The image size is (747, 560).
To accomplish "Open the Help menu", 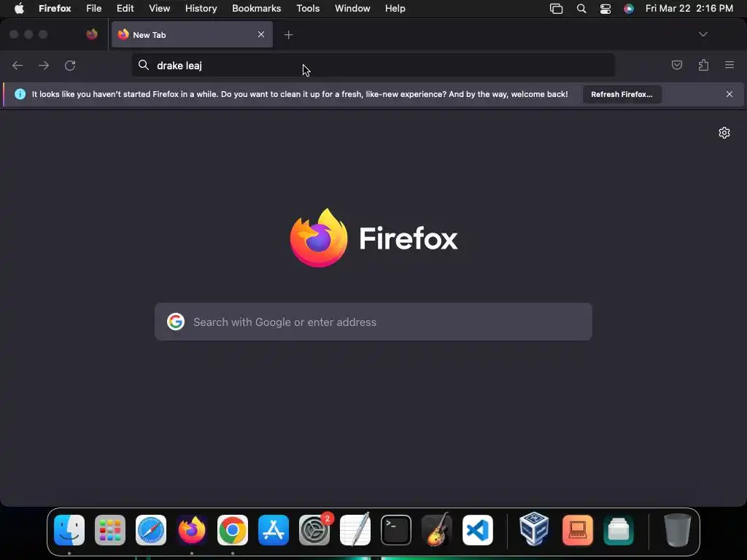I will tap(395, 9).
